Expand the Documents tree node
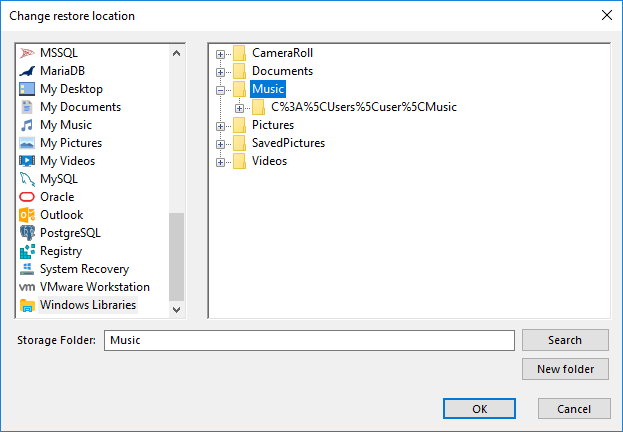 click(x=221, y=72)
